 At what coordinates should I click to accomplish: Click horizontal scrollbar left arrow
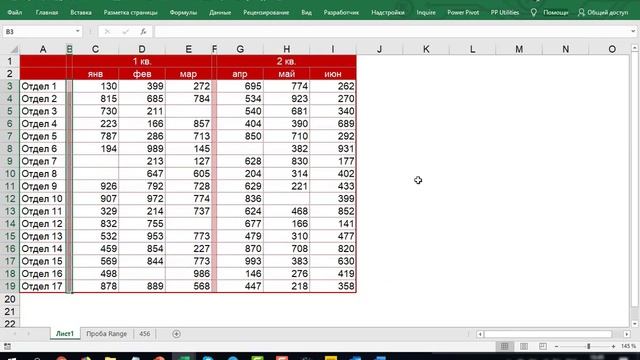point(480,334)
